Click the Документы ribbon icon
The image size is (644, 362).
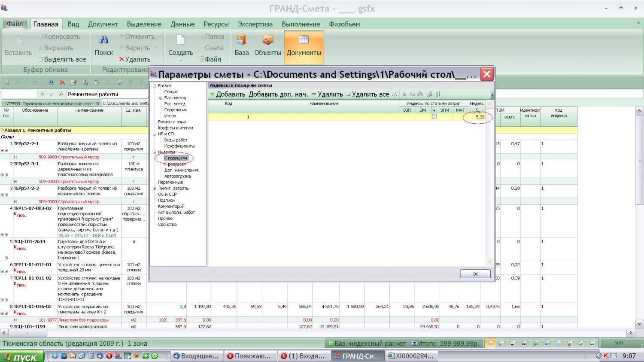304,40
